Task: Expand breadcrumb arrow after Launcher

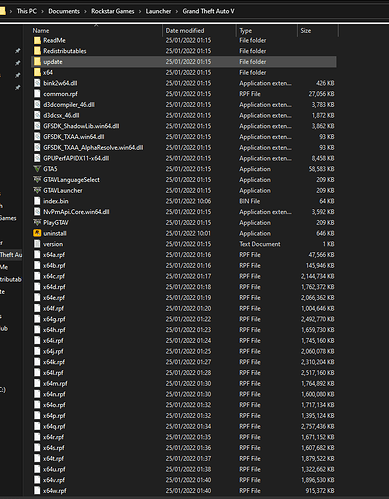Action: pyautogui.click(x=177, y=11)
